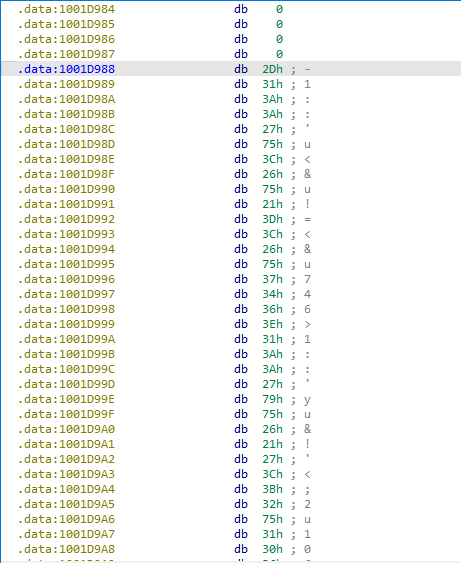Select address .data:1001D9A1
This screenshot has height=563, width=461.
click(x=66, y=444)
